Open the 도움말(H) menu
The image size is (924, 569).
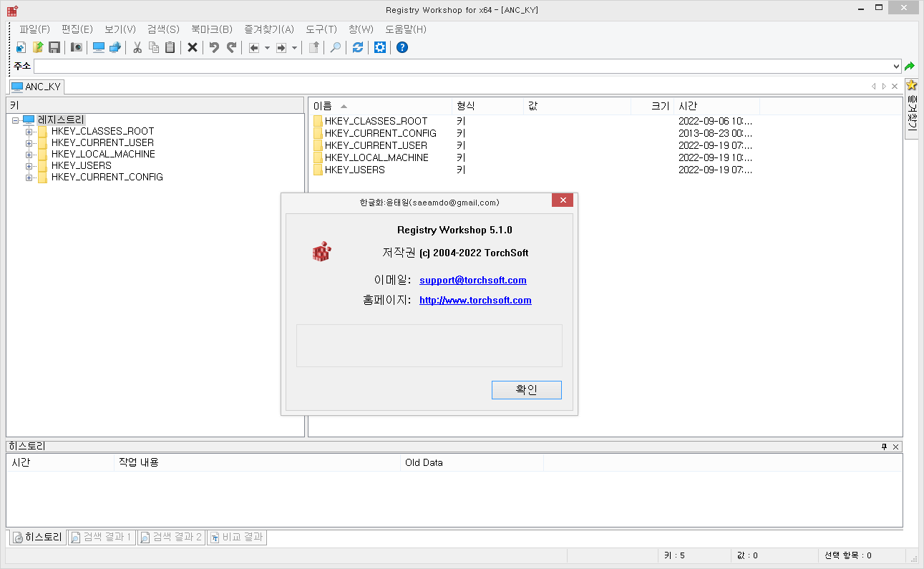pos(406,29)
